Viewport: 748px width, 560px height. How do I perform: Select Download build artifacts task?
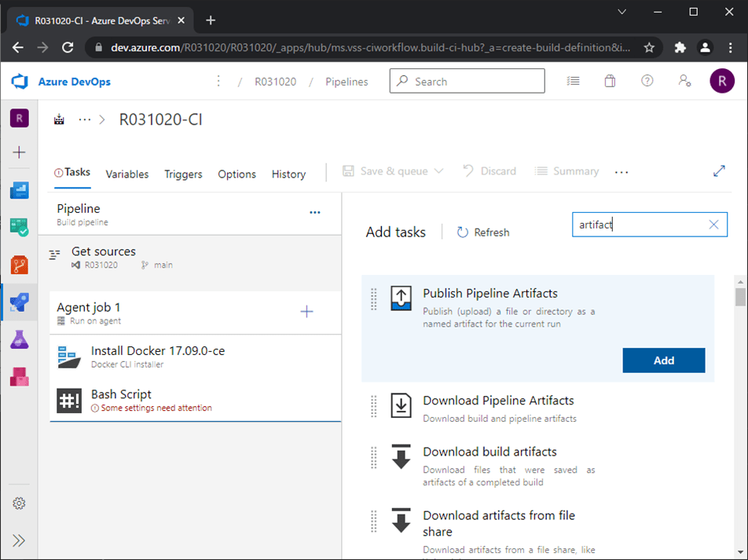537,466
